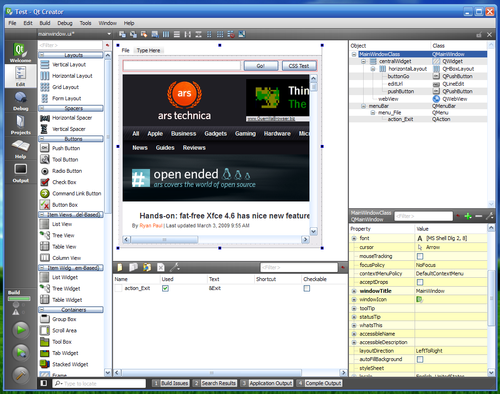The height and width of the screenshot is (394, 500).
Task: Open Debug mode in sidebar
Action: (20, 101)
